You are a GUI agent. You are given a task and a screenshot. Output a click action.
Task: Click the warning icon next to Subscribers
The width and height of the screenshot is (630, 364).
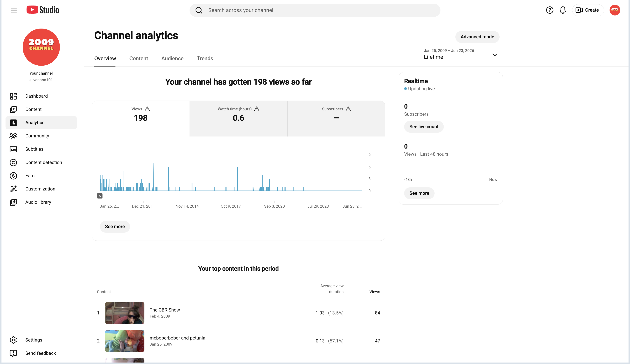(348, 109)
